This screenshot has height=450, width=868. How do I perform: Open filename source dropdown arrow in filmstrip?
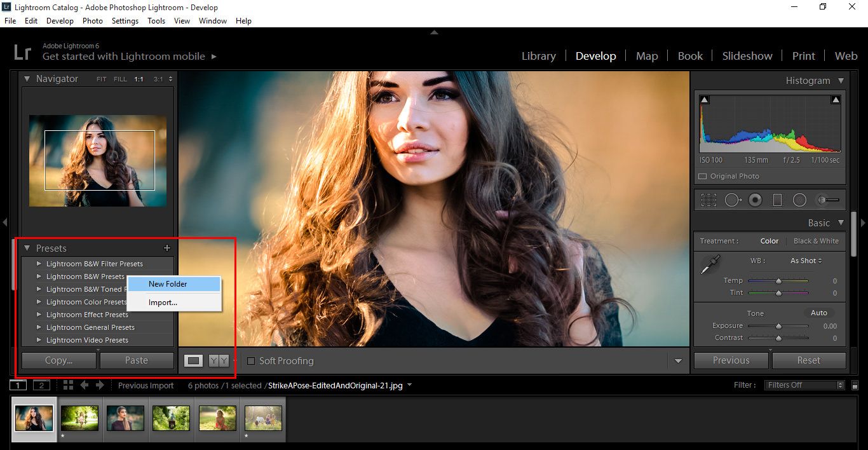point(409,385)
